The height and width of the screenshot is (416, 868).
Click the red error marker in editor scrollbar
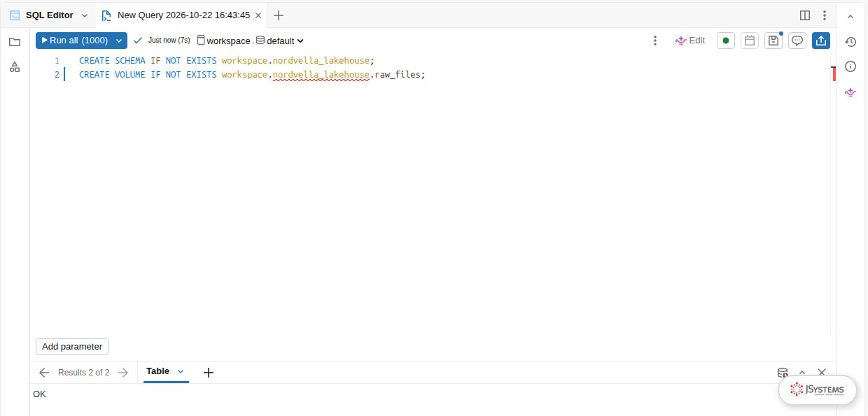(x=834, y=73)
